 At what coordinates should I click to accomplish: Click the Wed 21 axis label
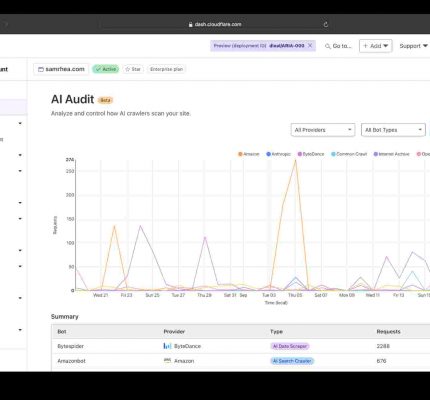tap(100, 295)
